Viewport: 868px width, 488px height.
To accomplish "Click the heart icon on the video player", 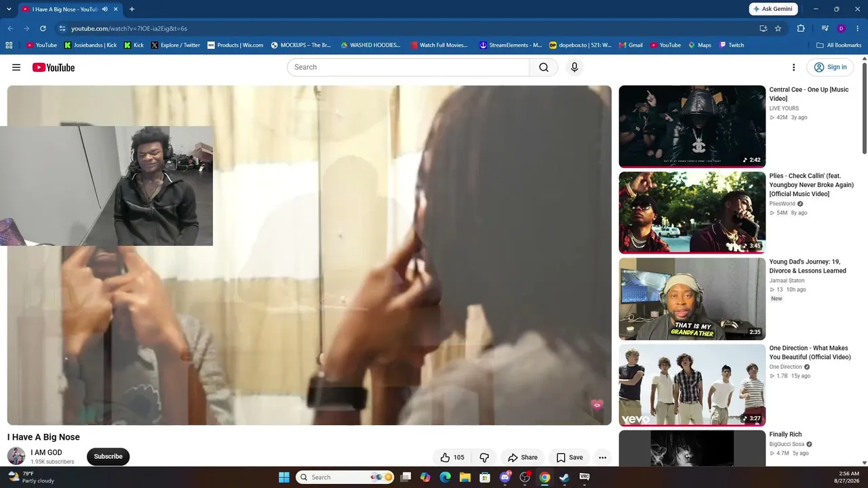I will 597,405.
